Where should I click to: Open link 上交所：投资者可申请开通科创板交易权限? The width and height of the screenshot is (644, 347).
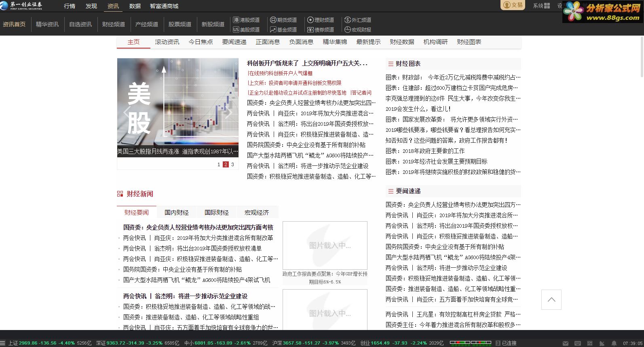click(294, 83)
